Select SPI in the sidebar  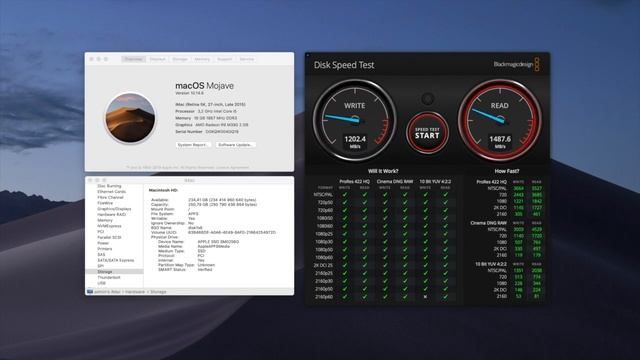100,266
